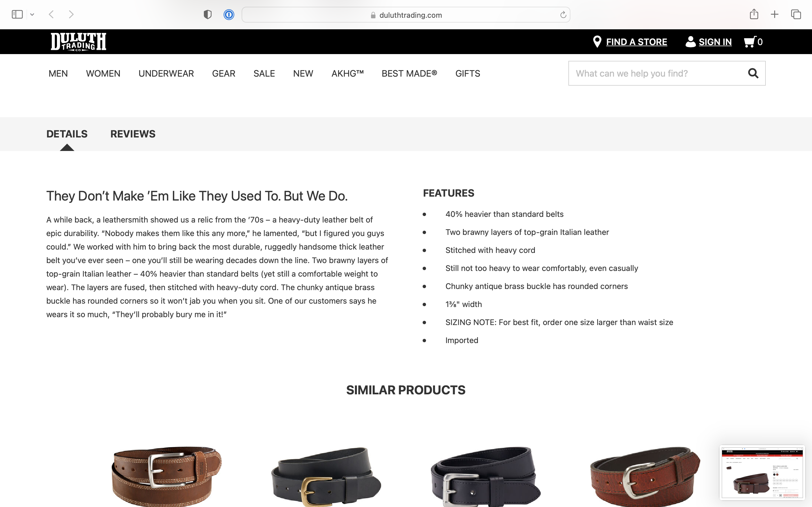
Task: Go back with the browser back arrow
Action: 51,14
